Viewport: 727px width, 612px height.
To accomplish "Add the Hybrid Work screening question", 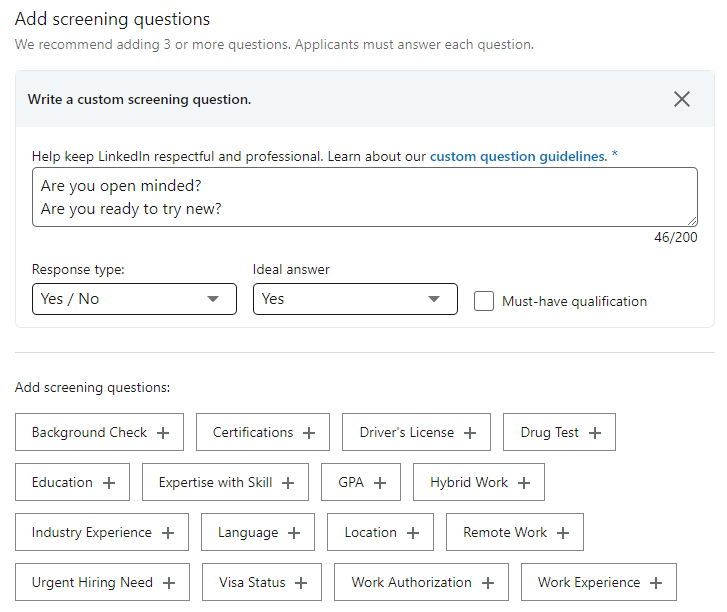I will coord(479,483).
